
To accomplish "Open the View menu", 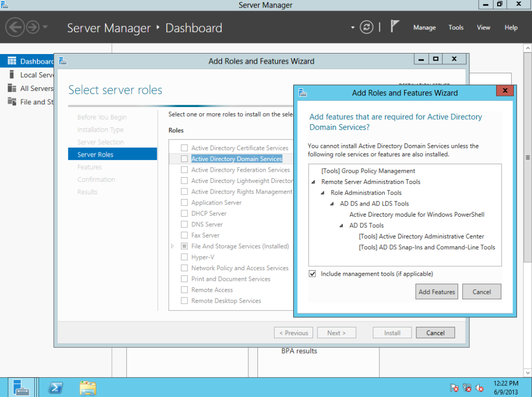I will pyautogui.click(x=483, y=27).
